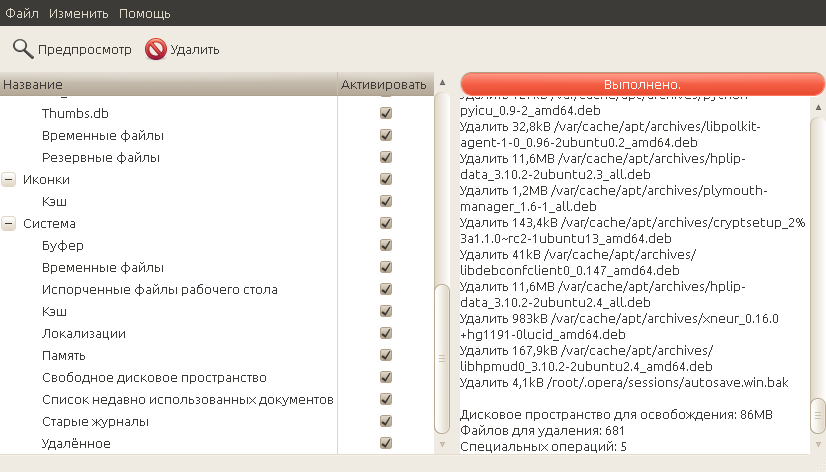Open the Помощь menu
This screenshot has height=472, width=826.
pyautogui.click(x=144, y=14)
